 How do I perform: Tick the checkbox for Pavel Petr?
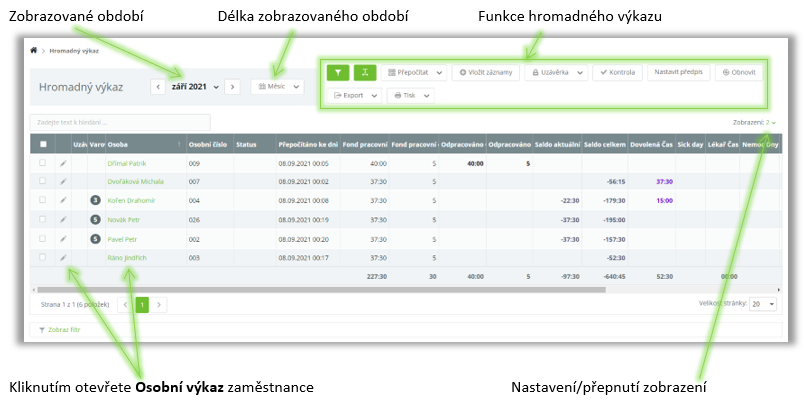pos(42,239)
